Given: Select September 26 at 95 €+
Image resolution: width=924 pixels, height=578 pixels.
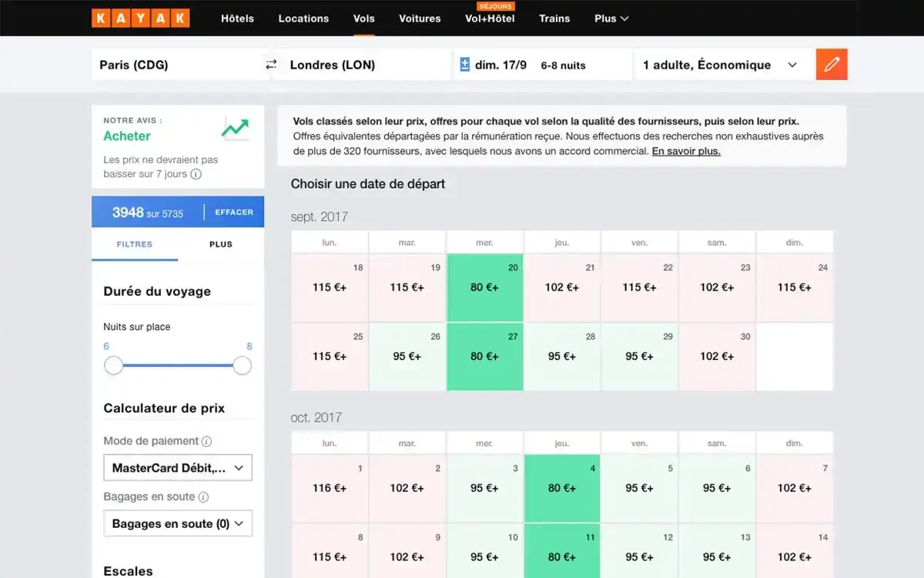Looking at the screenshot, I should (x=407, y=356).
